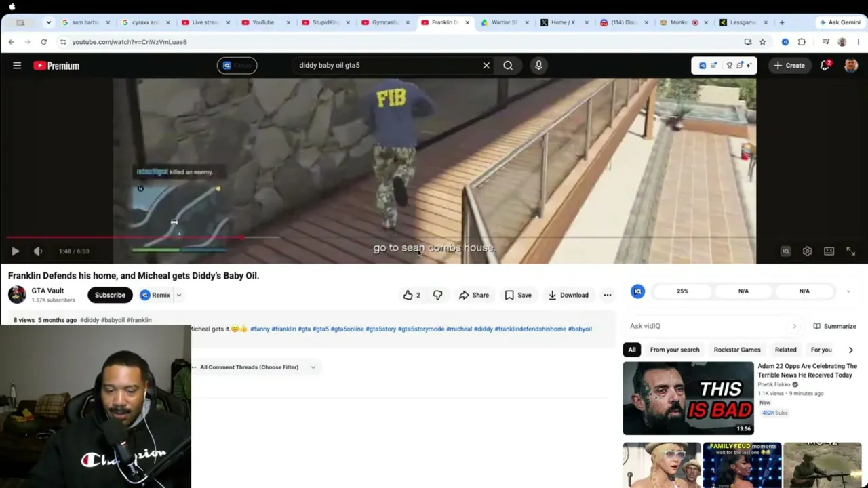Open the account avatar menu
The image size is (868, 488).
[851, 66]
